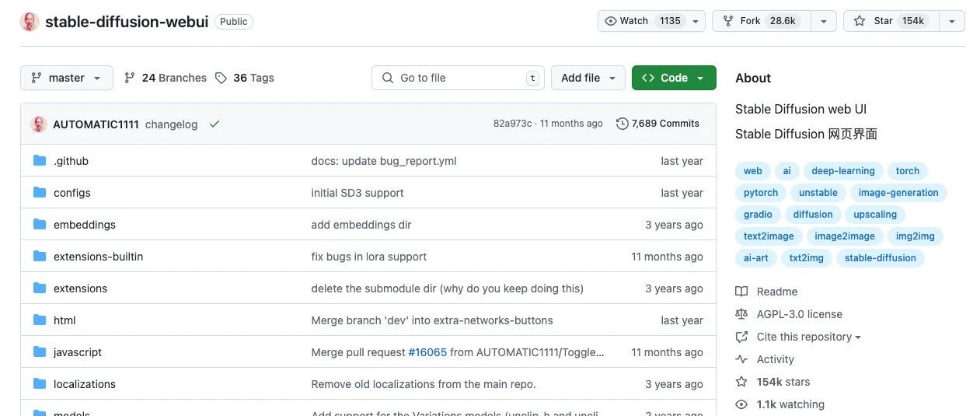Open the repository owner avatar
This screenshot has height=416, width=980.
(30, 22)
